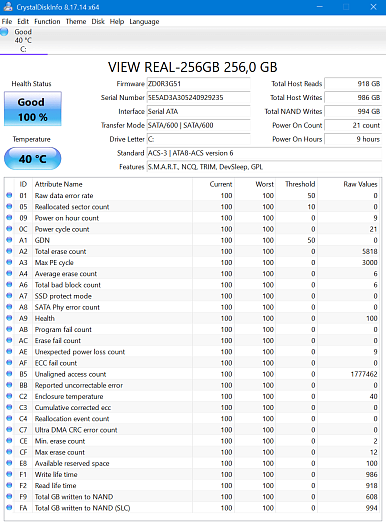Click the Raw Values column header
386x525 pixels.
(x=360, y=184)
